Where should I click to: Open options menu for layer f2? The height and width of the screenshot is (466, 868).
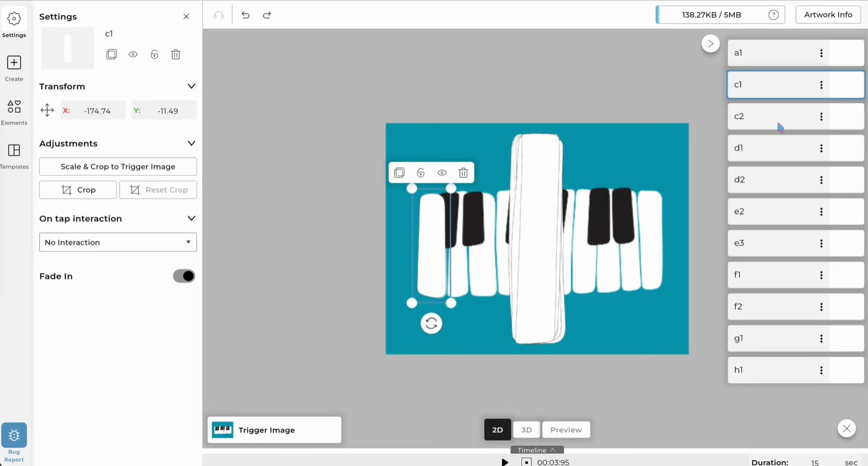(x=821, y=307)
